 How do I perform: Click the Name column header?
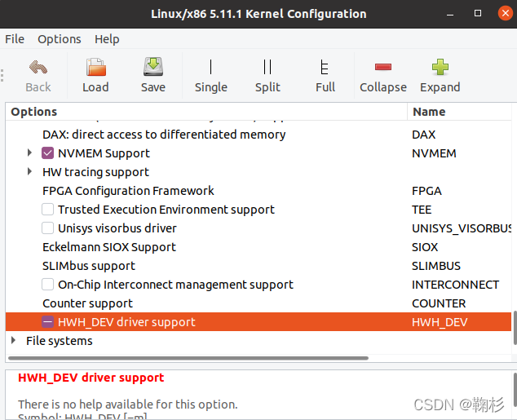[x=459, y=112]
